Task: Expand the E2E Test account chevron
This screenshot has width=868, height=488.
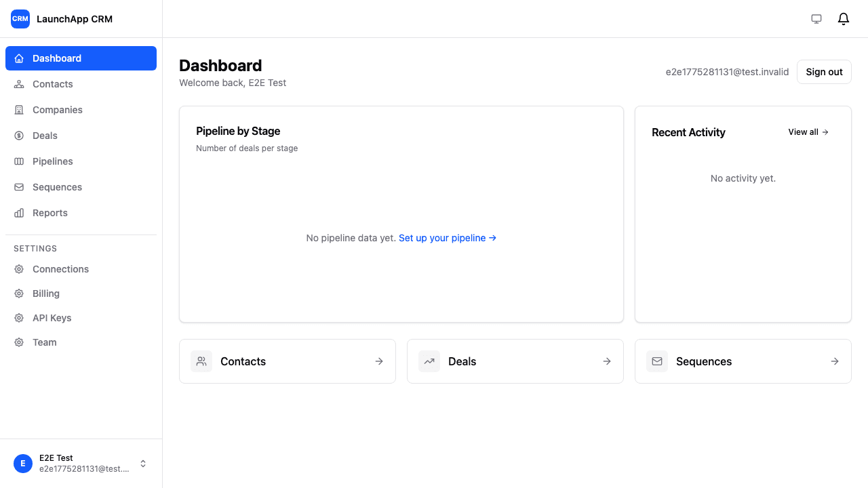Action: click(143, 464)
